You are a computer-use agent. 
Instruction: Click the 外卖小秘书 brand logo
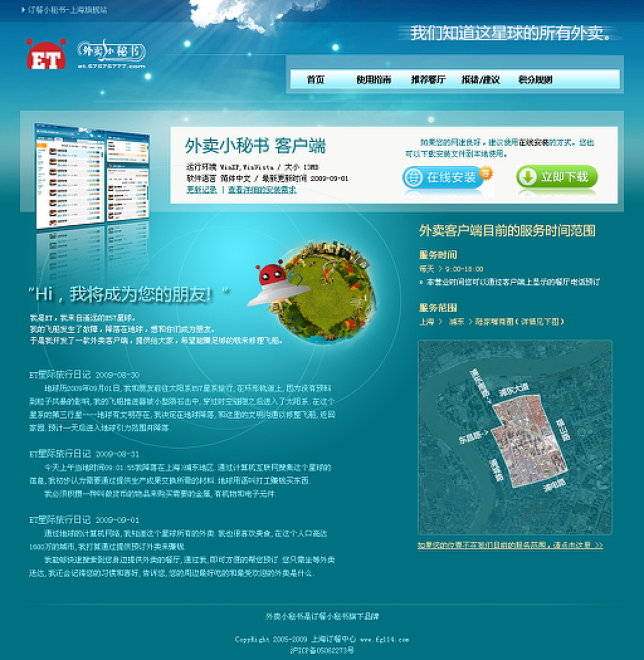coord(111,53)
